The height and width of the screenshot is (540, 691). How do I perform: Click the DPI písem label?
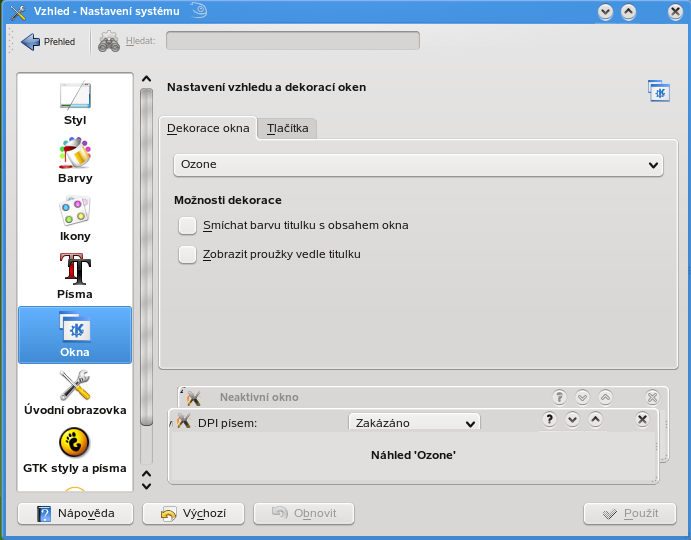click(x=227, y=423)
